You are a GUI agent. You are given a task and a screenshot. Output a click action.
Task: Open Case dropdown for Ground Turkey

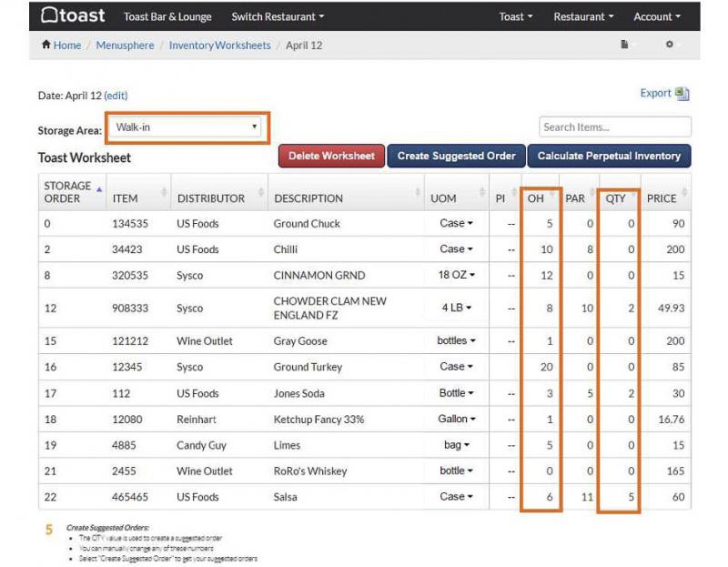[x=456, y=367]
